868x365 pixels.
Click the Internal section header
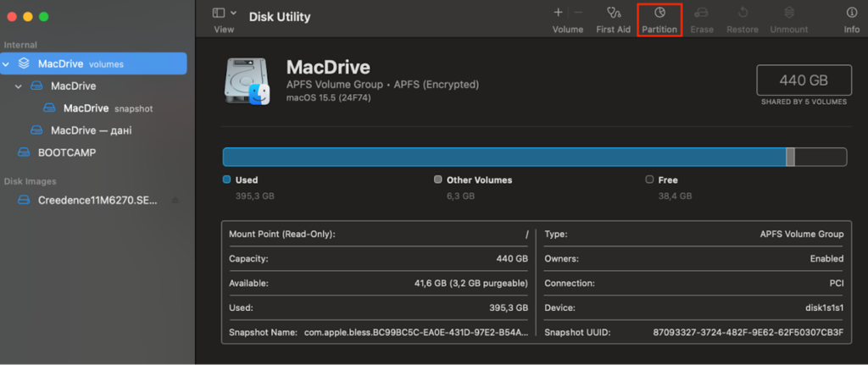click(20, 45)
